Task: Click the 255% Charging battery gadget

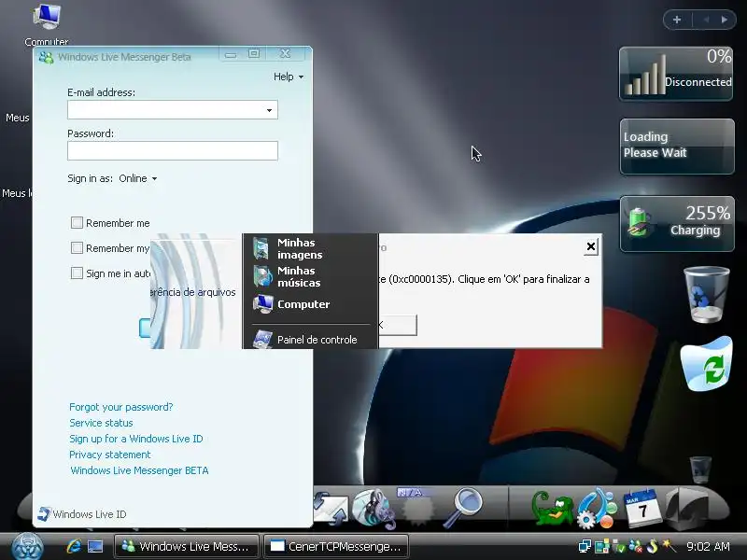Action: click(x=677, y=224)
